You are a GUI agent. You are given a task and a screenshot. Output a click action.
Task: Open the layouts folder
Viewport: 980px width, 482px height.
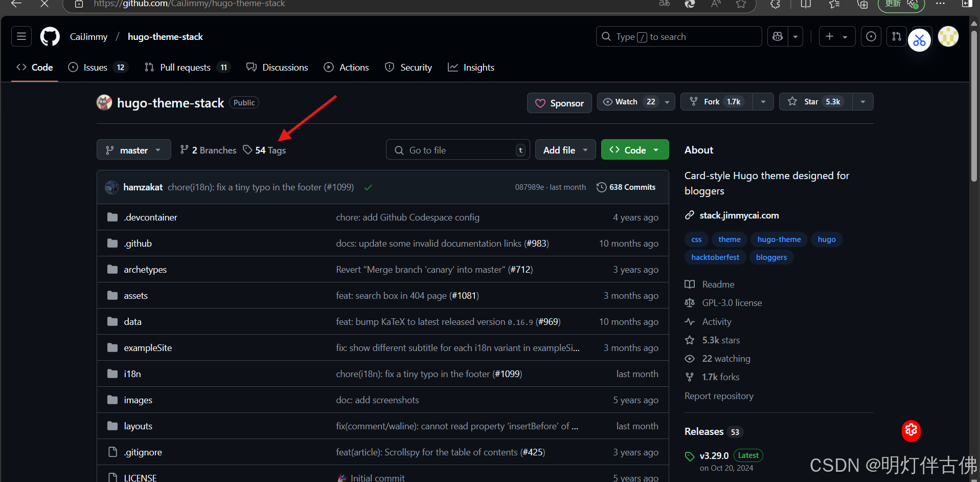[138, 426]
